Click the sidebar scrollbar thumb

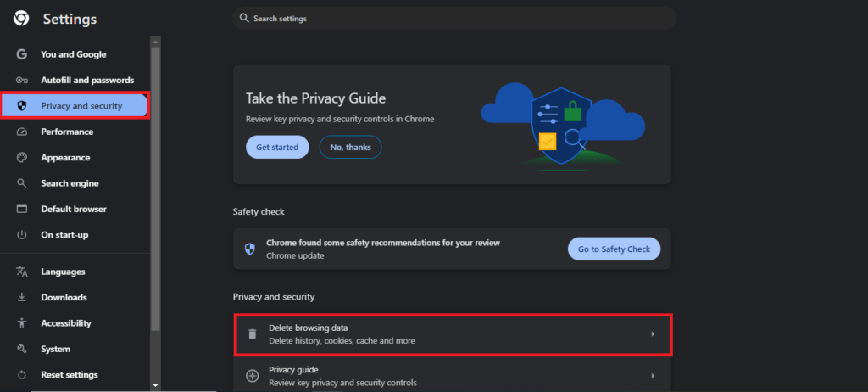tap(156, 188)
